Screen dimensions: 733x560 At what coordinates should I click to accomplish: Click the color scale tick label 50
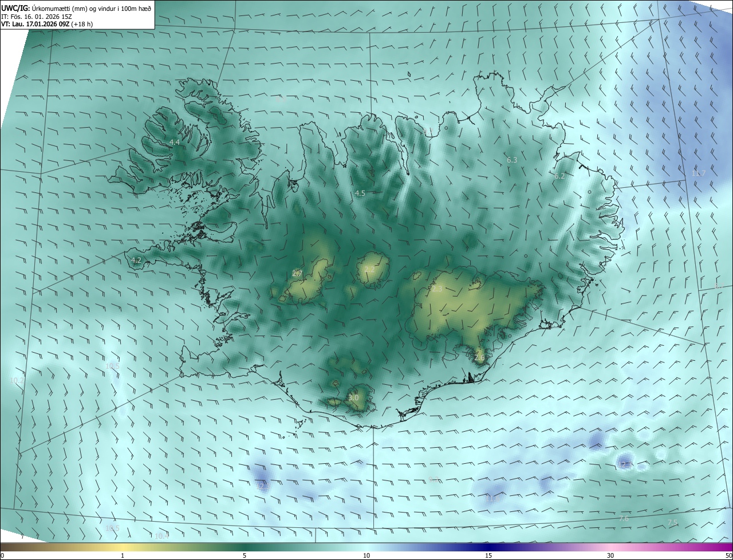[x=728, y=555]
